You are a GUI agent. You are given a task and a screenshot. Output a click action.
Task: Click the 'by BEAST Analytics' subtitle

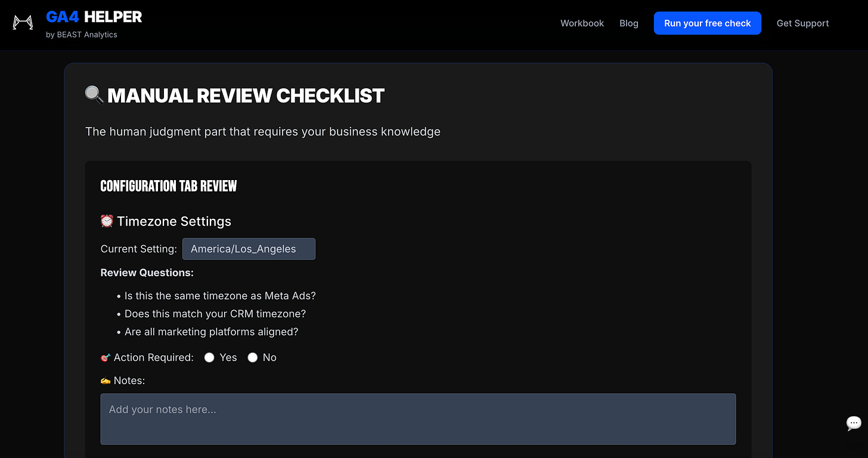pyautogui.click(x=82, y=35)
